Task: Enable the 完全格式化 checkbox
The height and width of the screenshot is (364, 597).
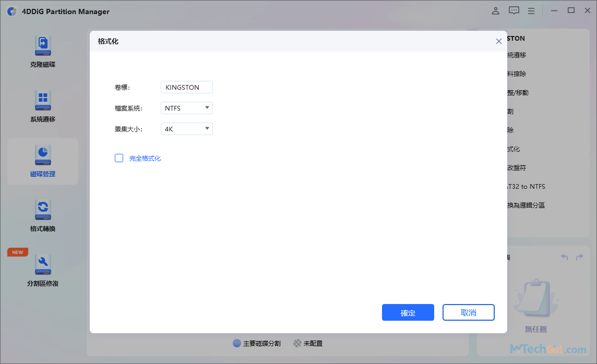Action: 119,157
